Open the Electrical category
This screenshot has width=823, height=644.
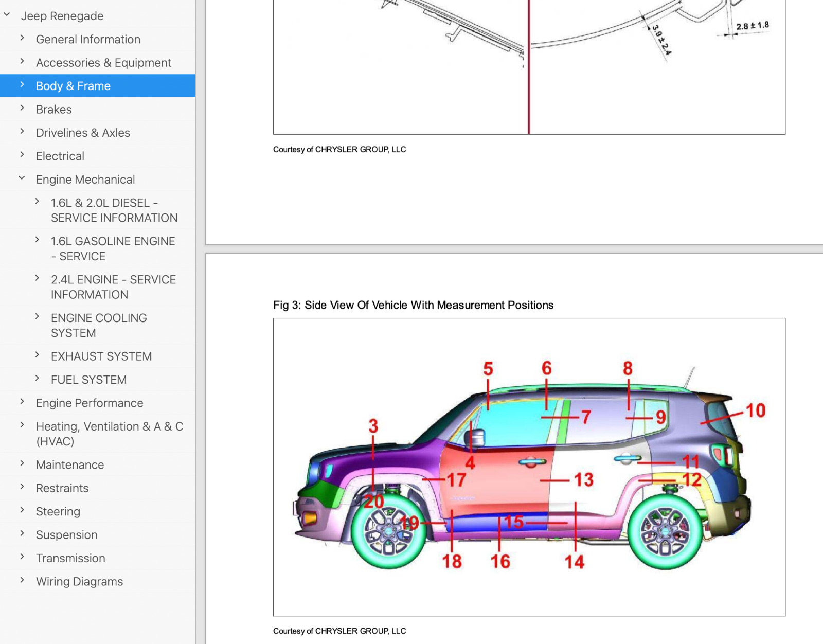pos(60,156)
